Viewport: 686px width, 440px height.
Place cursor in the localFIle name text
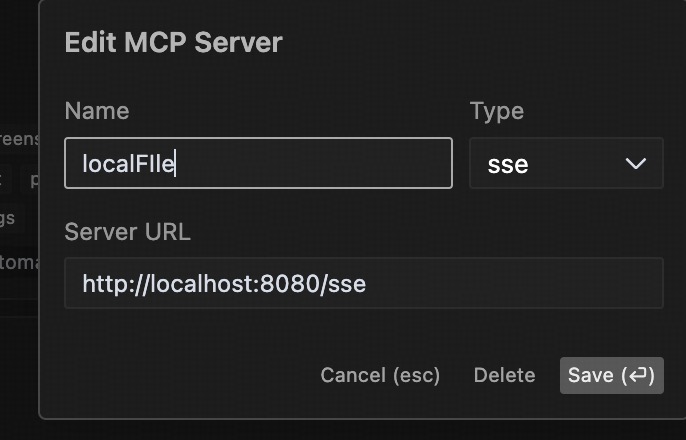(x=128, y=164)
